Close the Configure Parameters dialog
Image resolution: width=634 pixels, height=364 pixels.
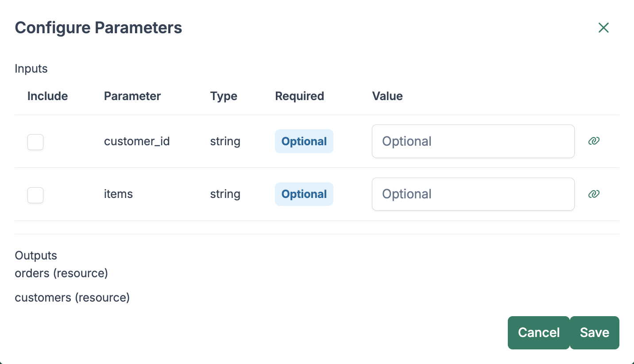point(603,28)
